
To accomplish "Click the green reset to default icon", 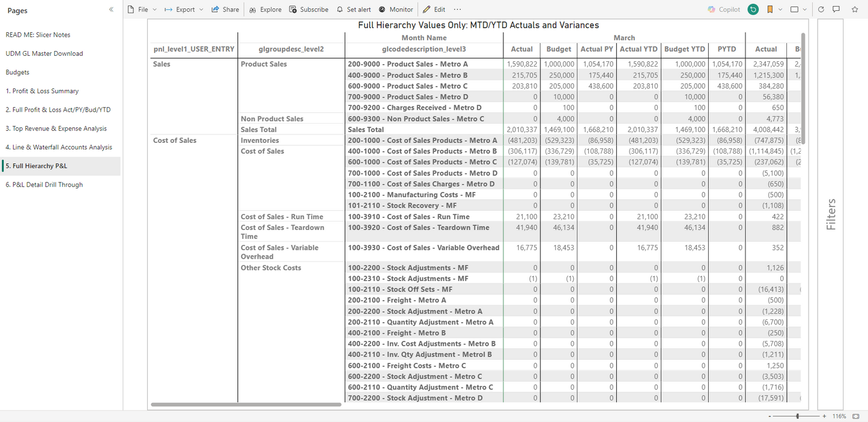I will click(753, 10).
